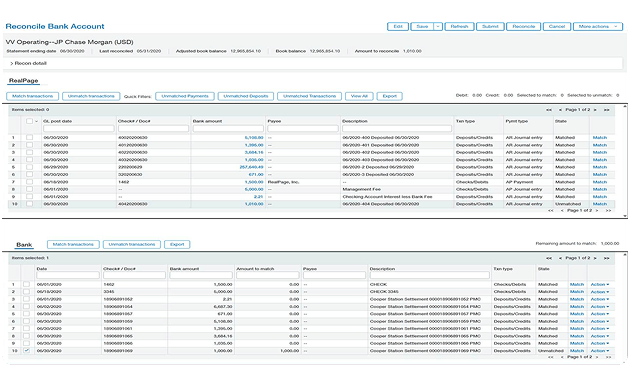Screen dimensions: 630x388
Task: Click RealPage panel scroll-down arrow
Action: point(625,216)
